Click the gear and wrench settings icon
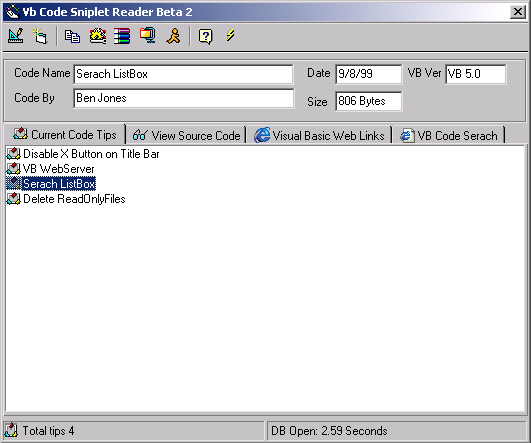The image size is (531, 443). pos(98,36)
